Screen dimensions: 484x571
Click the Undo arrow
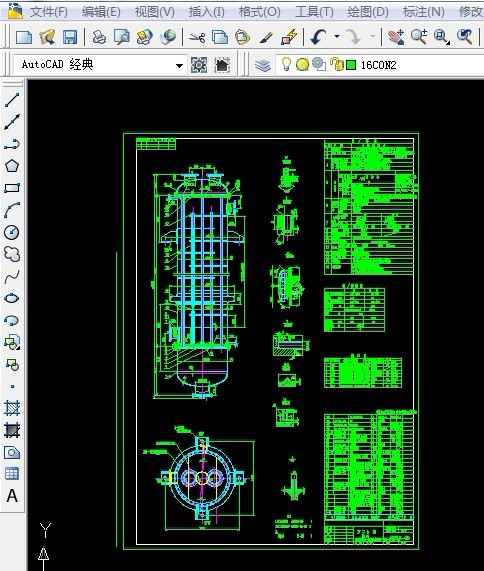click(x=318, y=37)
